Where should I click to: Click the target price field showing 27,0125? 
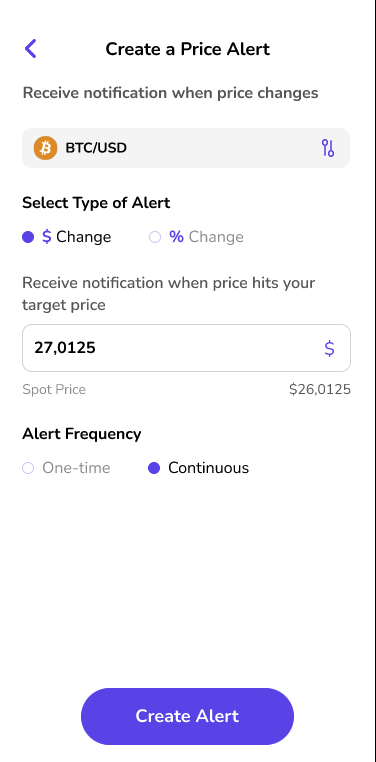click(x=186, y=348)
